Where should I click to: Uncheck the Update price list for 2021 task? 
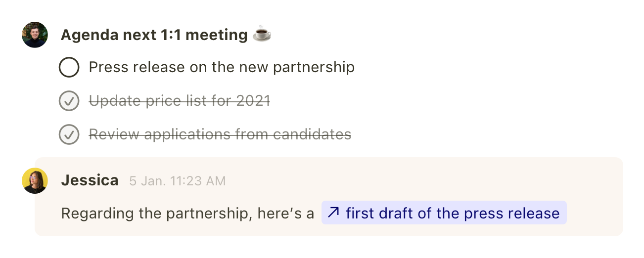69,101
